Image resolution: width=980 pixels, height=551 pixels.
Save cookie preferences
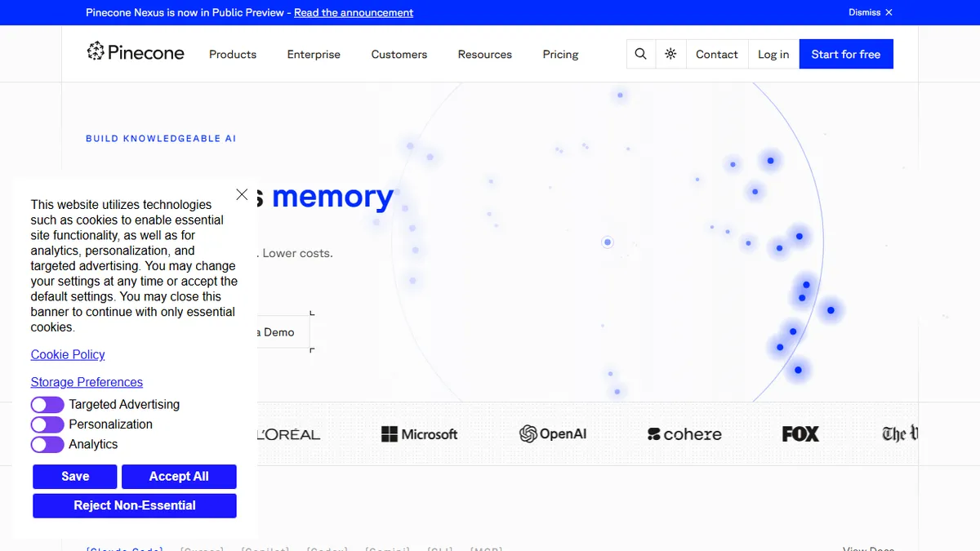pos(75,477)
